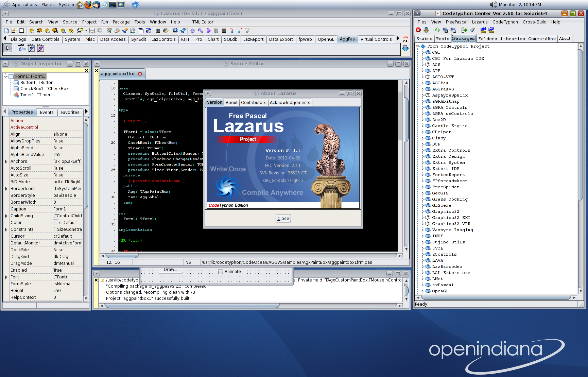
Task: Expand the BGRAbitmap package node
Action: pyautogui.click(x=422, y=101)
